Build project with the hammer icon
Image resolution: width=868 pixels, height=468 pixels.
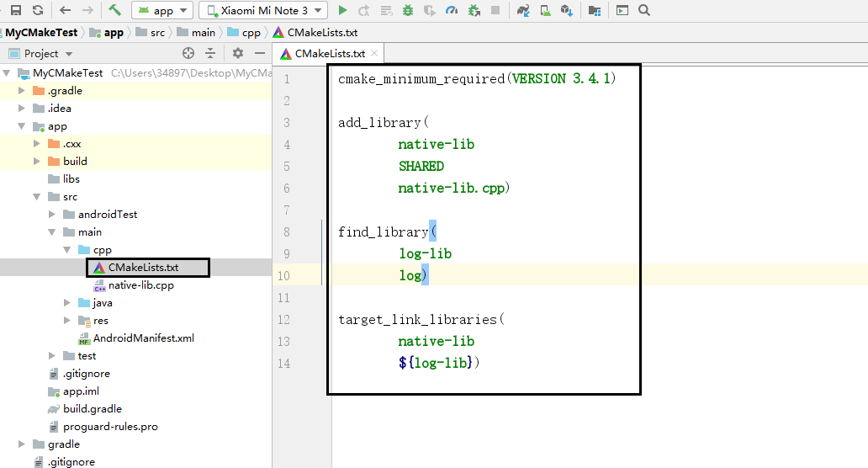click(x=114, y=10)
